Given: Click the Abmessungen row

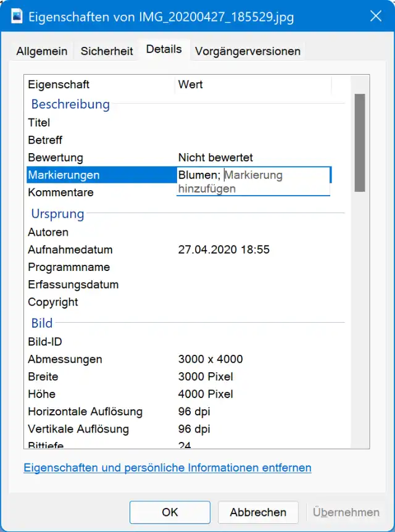Looking at the screenshot, I should [65, 359].
